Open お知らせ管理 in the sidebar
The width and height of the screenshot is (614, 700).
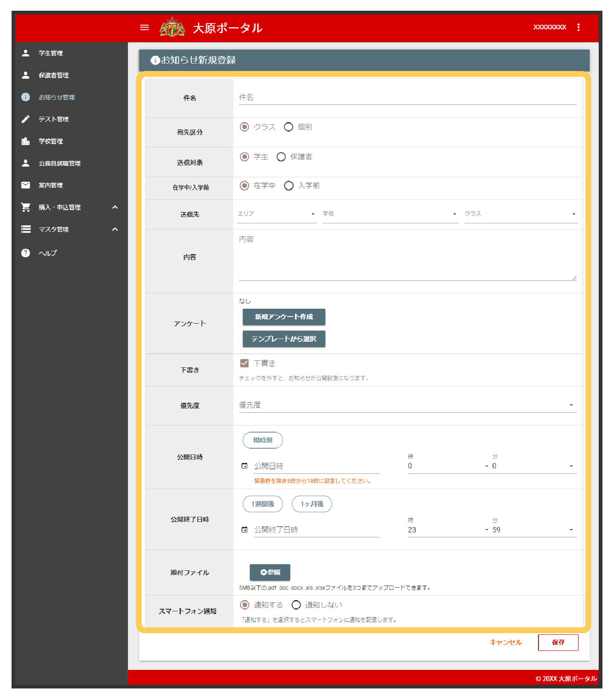click(x=57, y=97)
